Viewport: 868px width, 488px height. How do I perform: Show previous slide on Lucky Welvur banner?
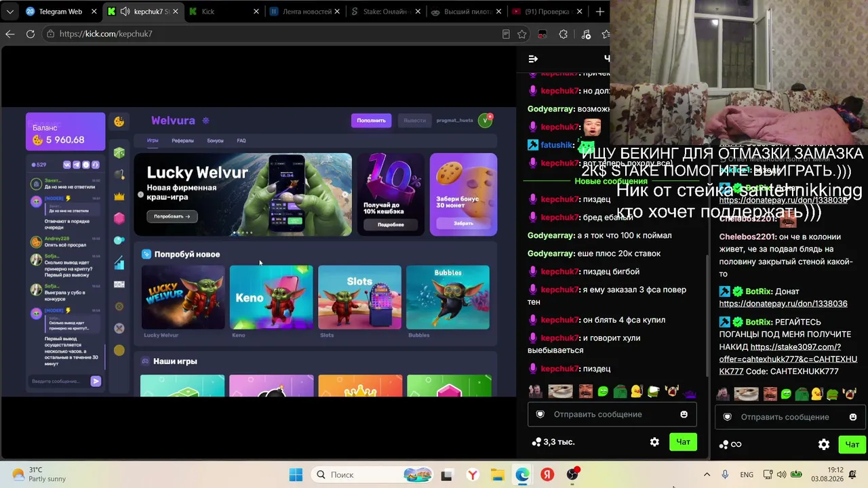(x=141, y=195)
